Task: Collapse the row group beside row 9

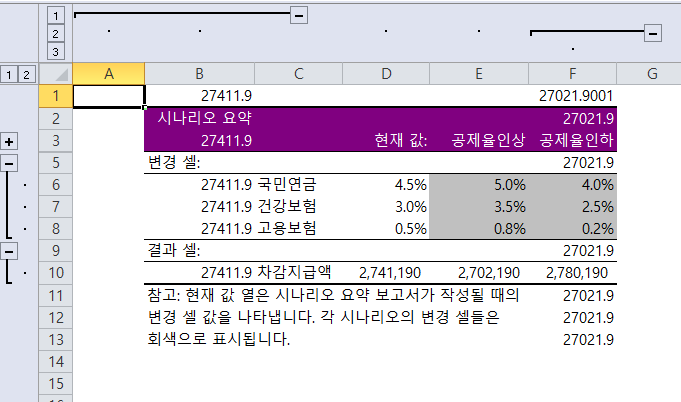Action: [10, 250]
